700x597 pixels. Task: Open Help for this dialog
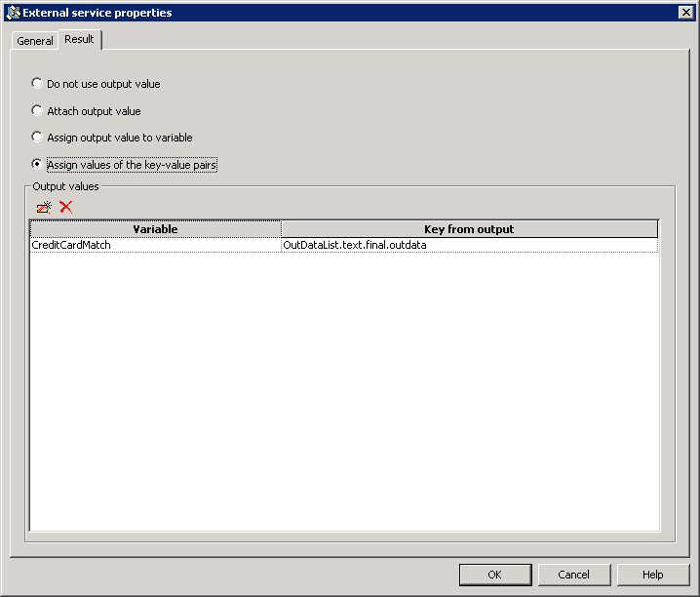click(652, 575)
